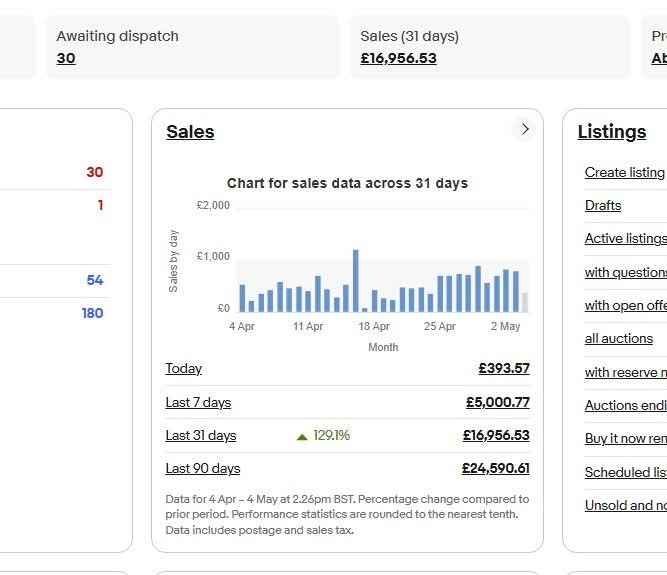Click Today's amount £393.57
Image resolution: width=667 pixels, height=575 pixels.
[504, 368]
